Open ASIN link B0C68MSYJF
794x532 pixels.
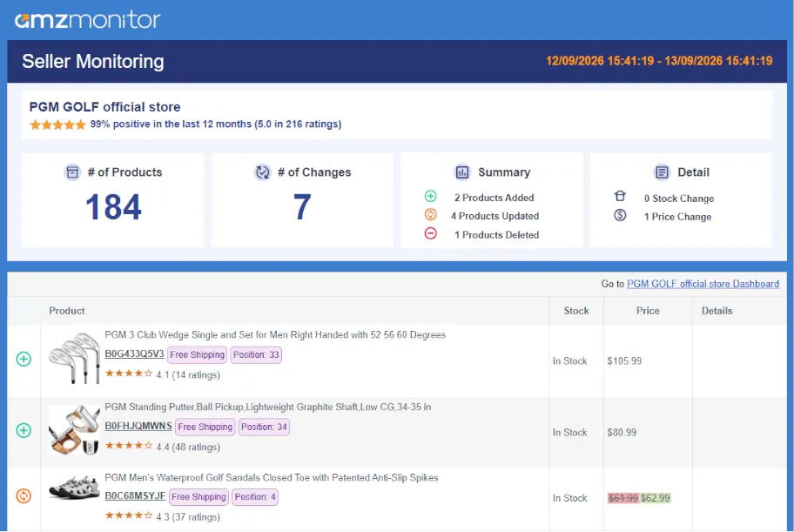click(x=135, y=495)
